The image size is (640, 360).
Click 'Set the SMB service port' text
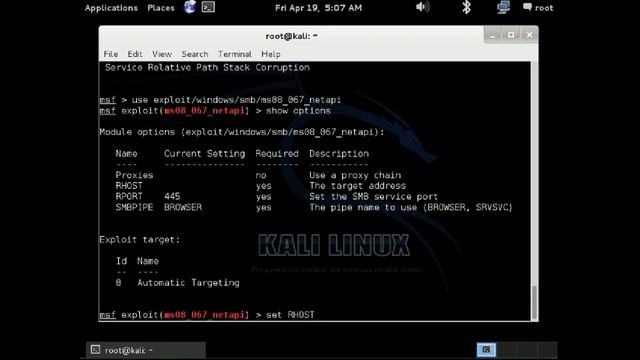click(373, 196)
